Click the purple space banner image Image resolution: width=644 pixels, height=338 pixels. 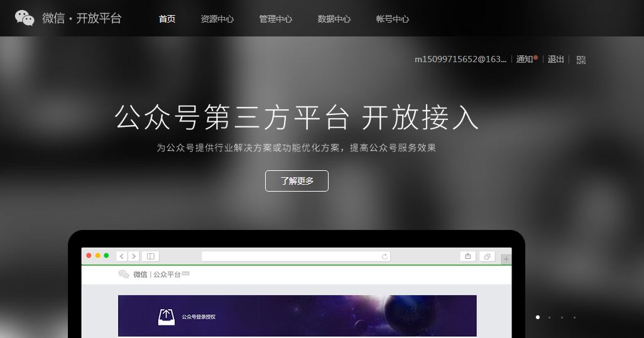[x=297, y=315]
